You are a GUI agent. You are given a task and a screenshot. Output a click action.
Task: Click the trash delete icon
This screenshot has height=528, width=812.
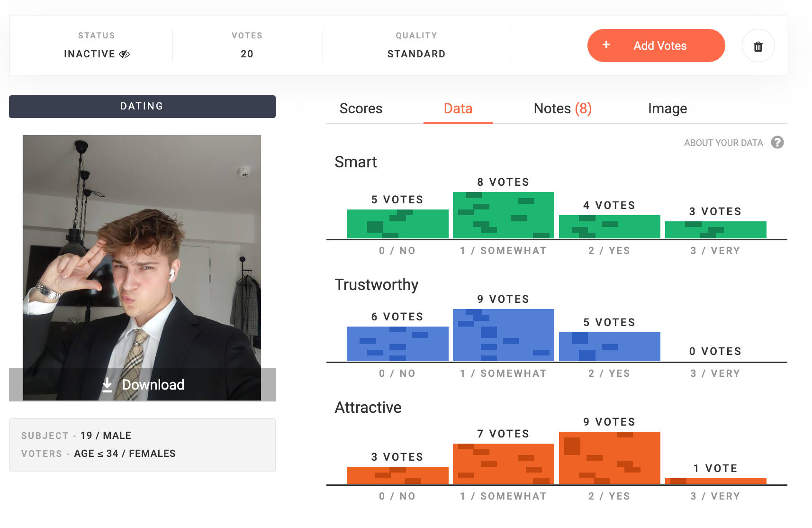(758, 46)
